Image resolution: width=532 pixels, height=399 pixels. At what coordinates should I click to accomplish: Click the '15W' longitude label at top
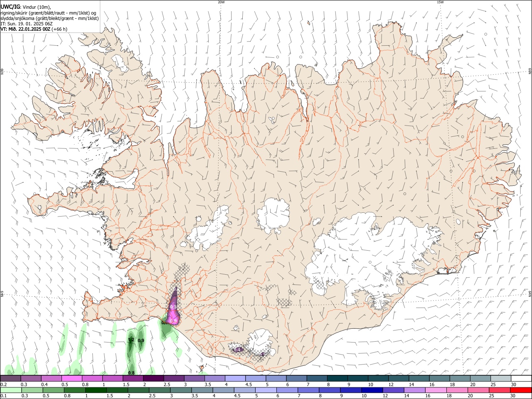pos(440,2)
